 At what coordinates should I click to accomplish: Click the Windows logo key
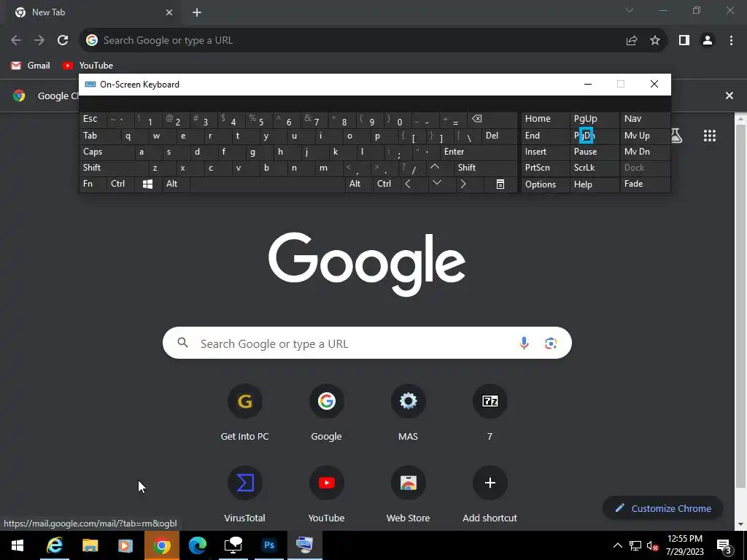pyautogui.click(x=147, y=184)
